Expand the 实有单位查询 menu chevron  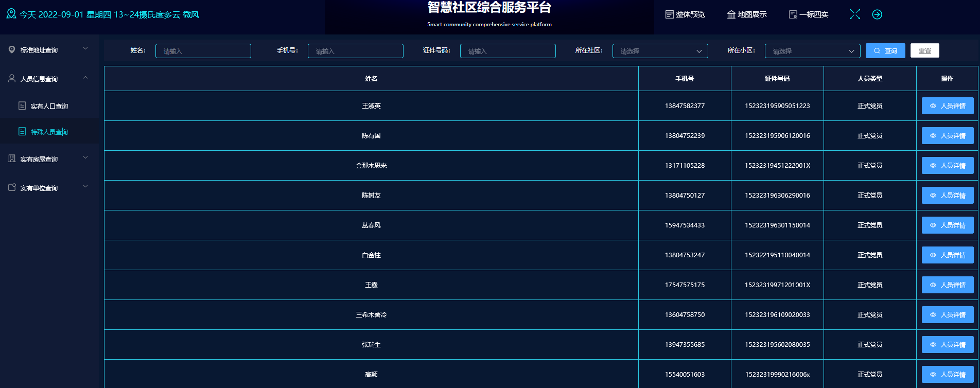coord(85,187)
